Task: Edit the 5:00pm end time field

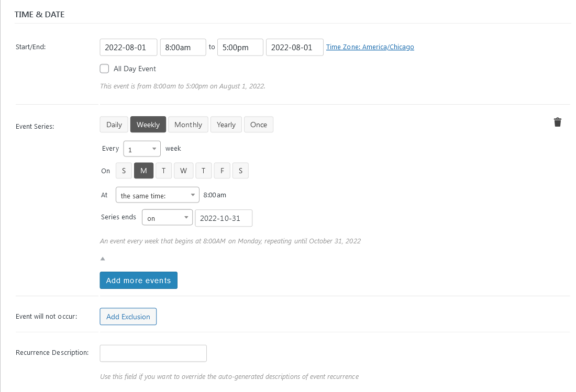Action: point(240,47)
